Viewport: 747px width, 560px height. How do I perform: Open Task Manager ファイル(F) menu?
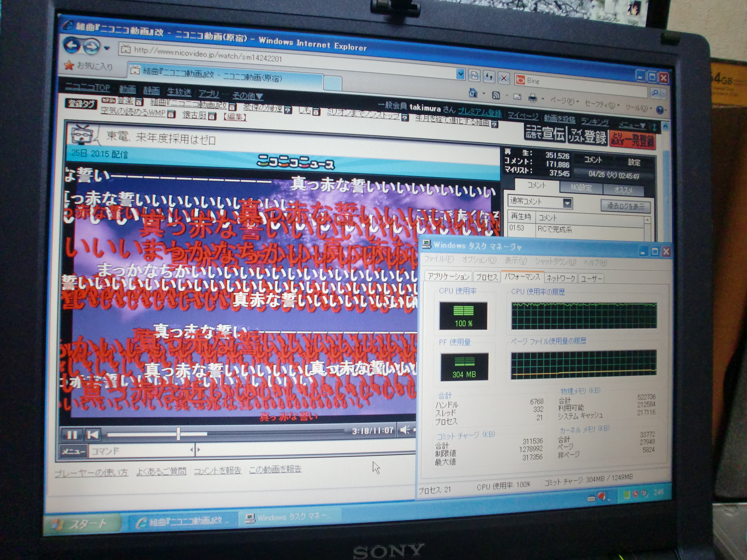[439, 259]
